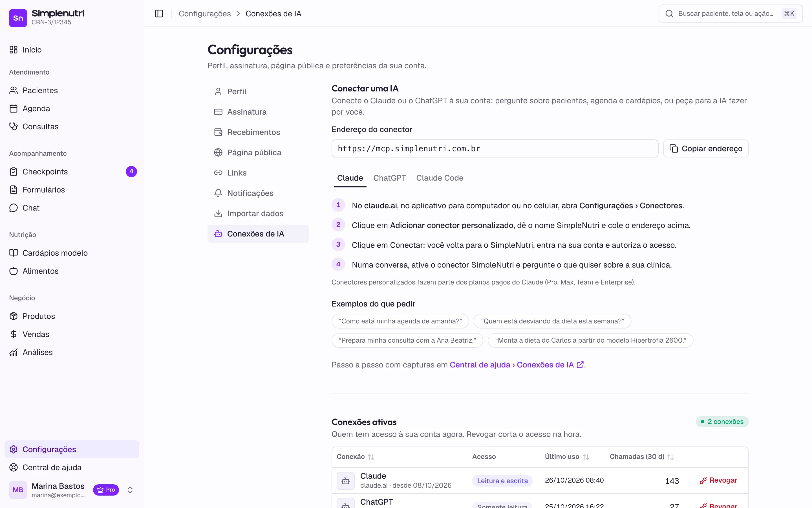Click the Simplenutri Sn logo
This screenshot has height=508, width=812.
(x=18, y=18)
